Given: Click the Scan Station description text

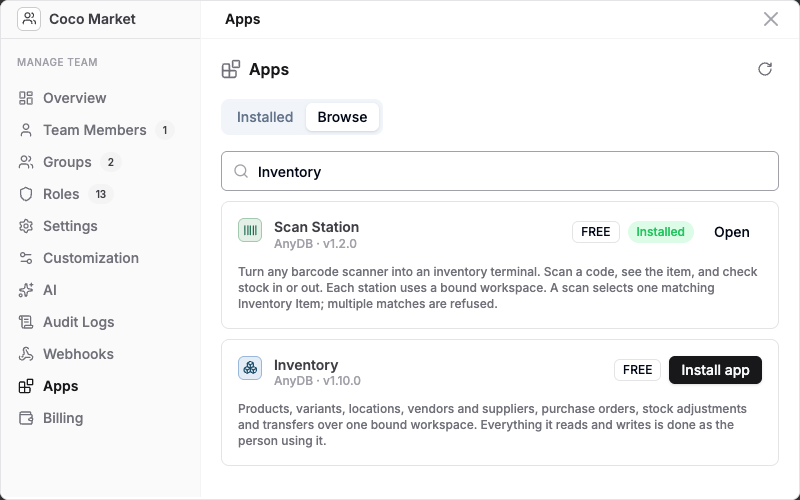Looking at the screenshot, I should pos(497,288).
